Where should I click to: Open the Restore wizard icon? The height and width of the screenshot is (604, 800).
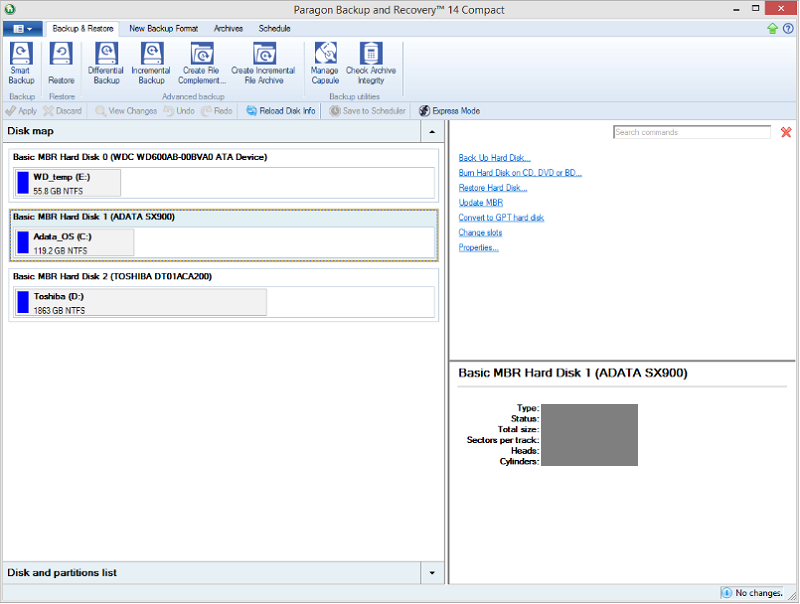[x=61, y=63]
